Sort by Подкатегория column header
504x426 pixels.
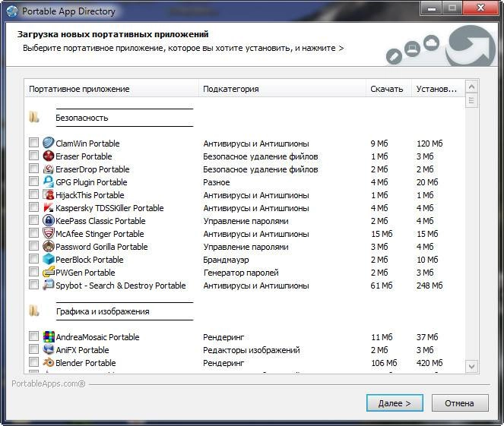(282, 89)
